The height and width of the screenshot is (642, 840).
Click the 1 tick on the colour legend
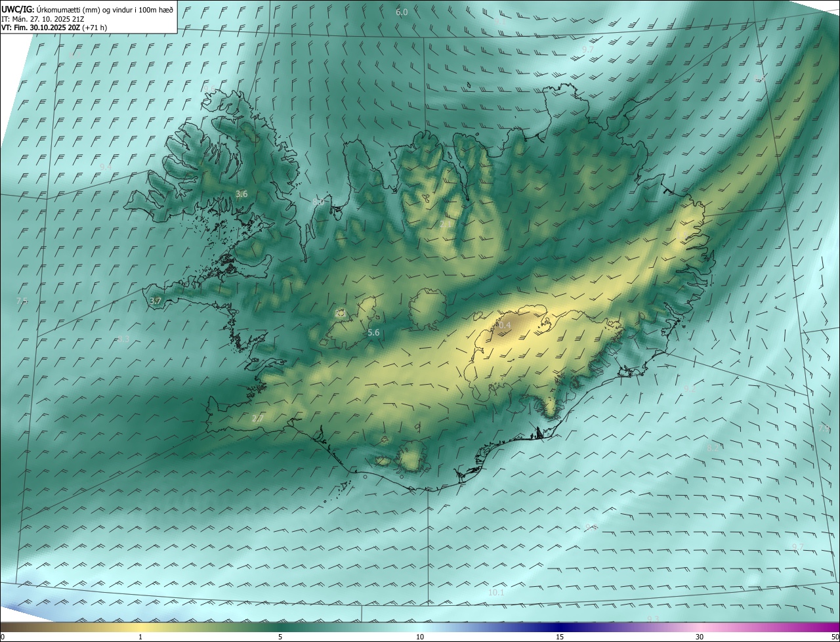140,637
